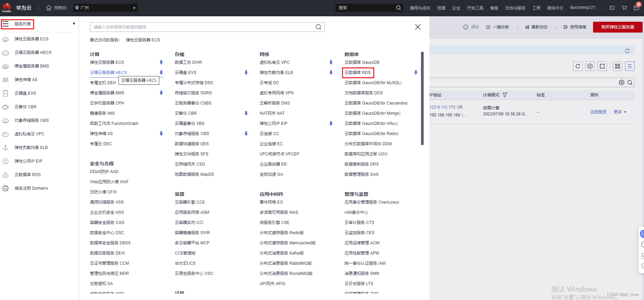
Task: Open 统一身份认证服务 IAM
Action: pyautogui.click(x=365, y=263)
